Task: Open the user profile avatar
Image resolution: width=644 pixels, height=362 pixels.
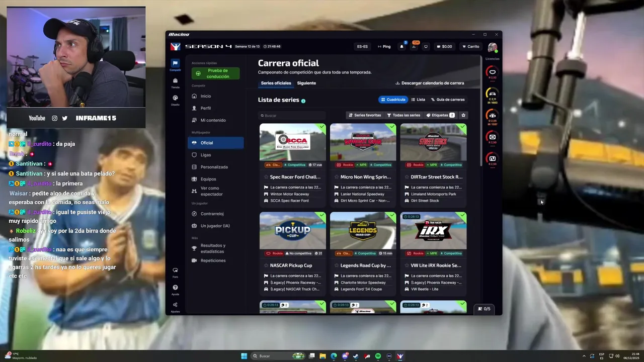Action: 492,47
